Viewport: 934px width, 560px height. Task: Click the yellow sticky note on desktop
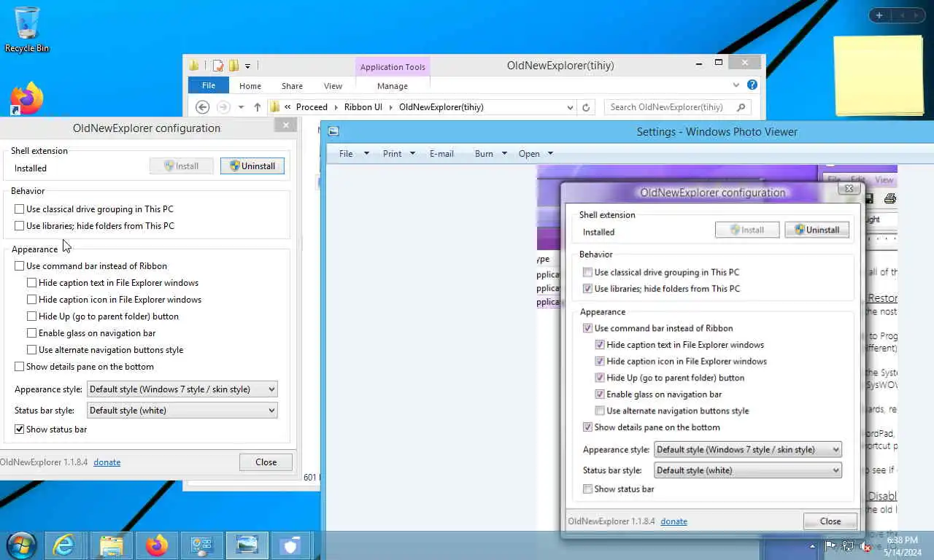click(879, 76)
